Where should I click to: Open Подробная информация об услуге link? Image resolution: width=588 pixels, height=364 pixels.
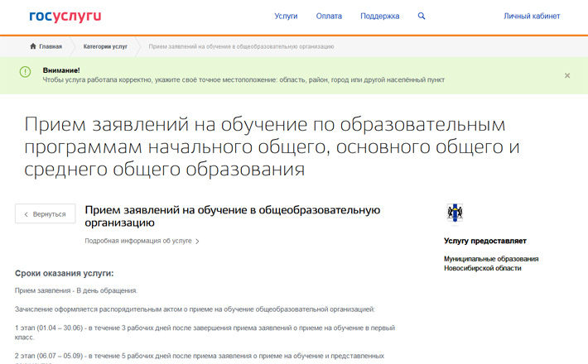click(138, 241)
